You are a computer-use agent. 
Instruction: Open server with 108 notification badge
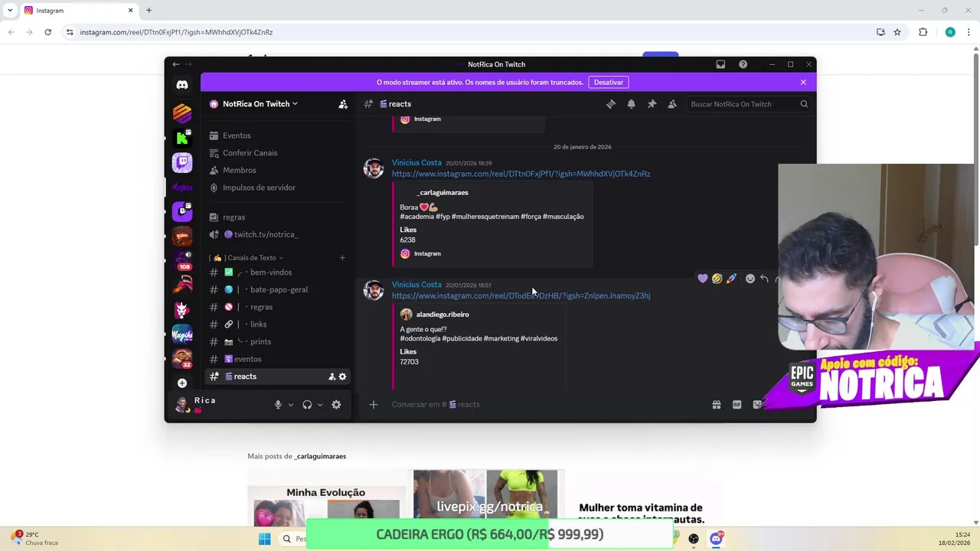click(182, 260)
